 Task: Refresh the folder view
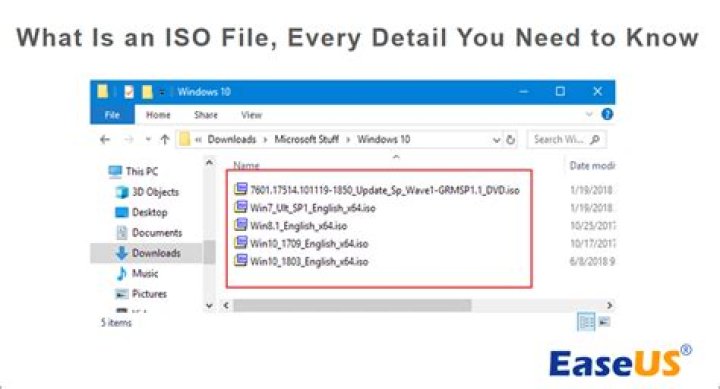[510, 140]
